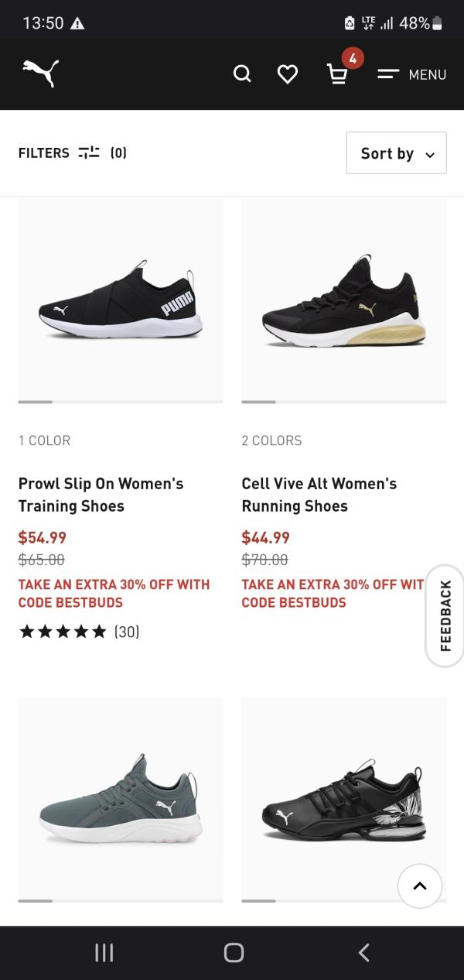The height and width of the screenshot is (980, 464).
Task: Open the hamburger MENU
Action: (x=411, y=74)
